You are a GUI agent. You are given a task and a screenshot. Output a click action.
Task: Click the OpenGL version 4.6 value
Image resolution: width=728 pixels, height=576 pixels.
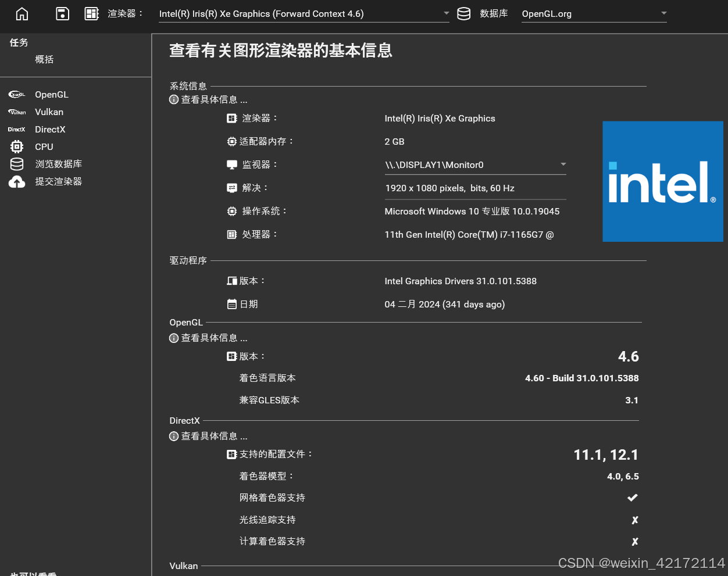click(629, 356)
